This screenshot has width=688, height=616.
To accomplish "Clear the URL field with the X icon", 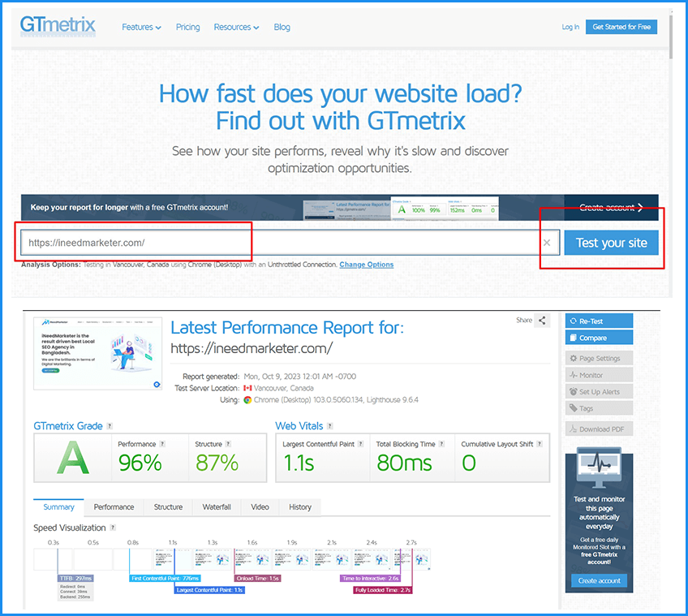I will (547, 243).
